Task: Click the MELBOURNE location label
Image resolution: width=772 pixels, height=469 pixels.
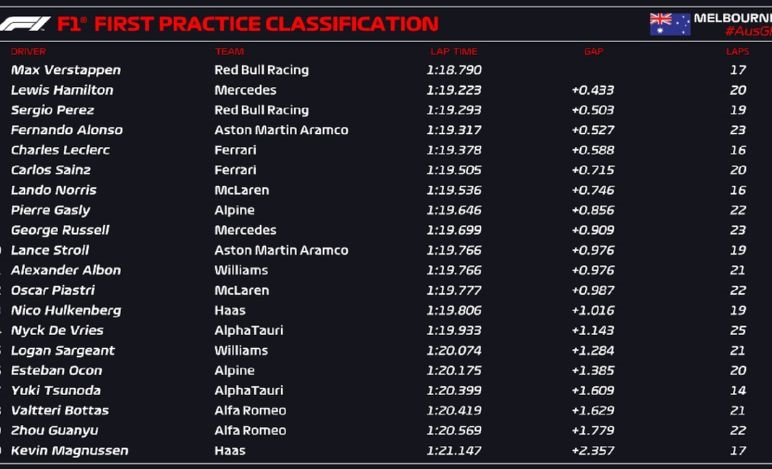Action: click(733, 18)
